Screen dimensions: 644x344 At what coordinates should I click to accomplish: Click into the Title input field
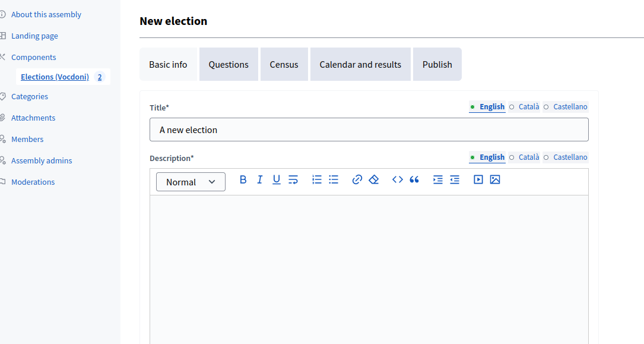[369, 130]
